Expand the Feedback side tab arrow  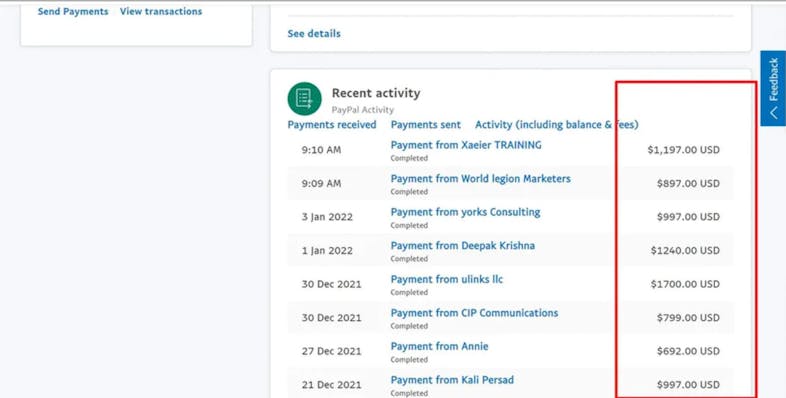click(773, 113)
